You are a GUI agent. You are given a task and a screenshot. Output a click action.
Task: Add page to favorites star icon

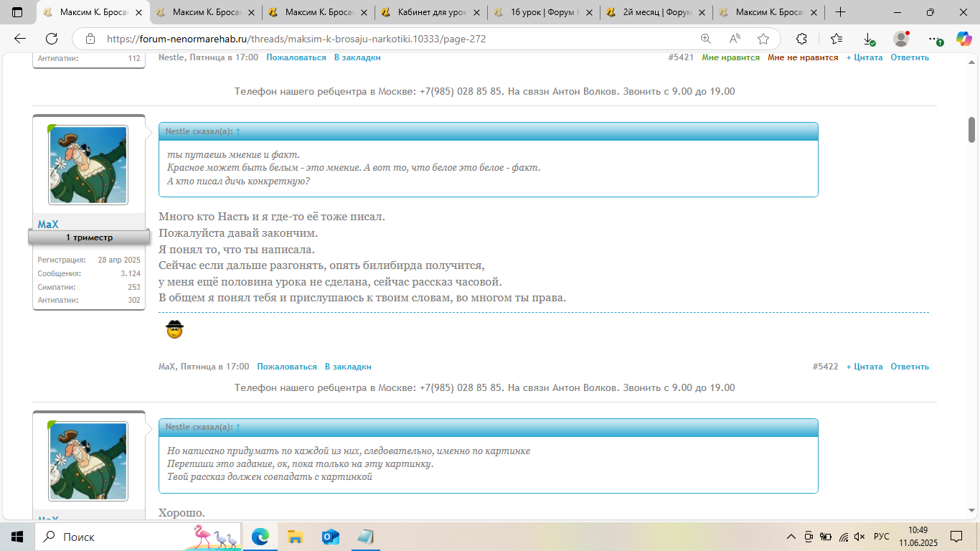pos(763,39)
